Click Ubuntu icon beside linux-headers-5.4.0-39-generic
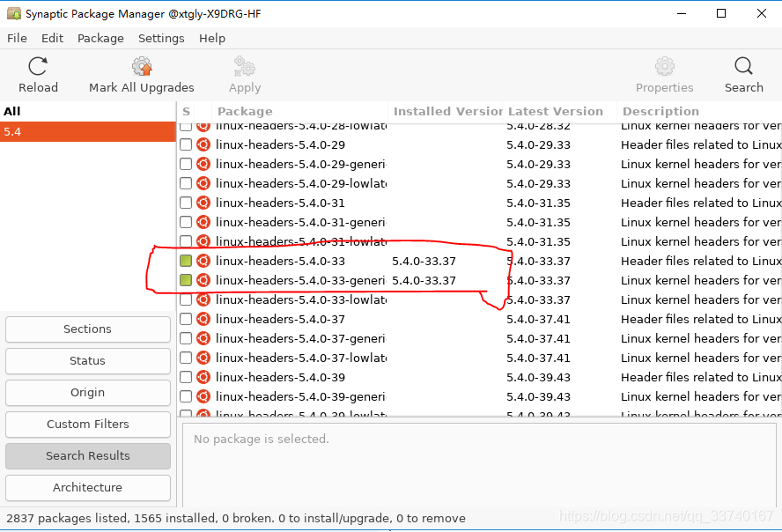Image resolution: width=782 pixels, height=532 pixels. point(203,397)
